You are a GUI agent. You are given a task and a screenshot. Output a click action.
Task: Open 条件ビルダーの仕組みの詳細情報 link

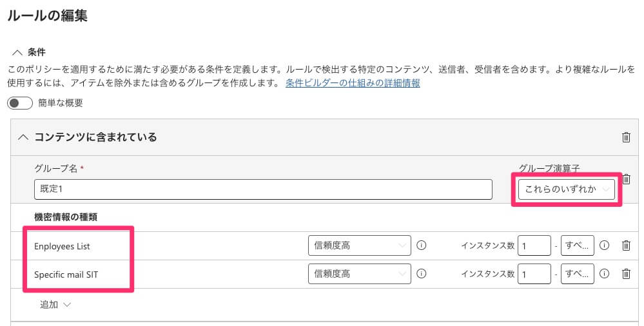coord(353,83)
